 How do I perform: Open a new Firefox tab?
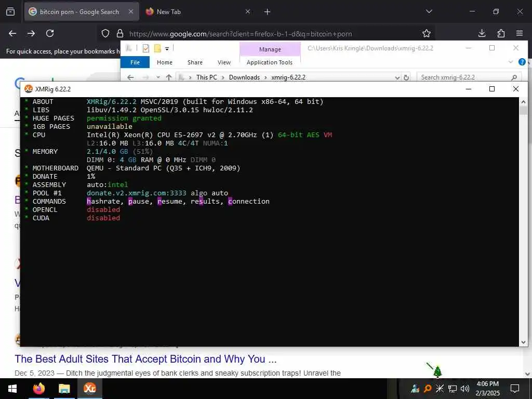coord(268,12)
